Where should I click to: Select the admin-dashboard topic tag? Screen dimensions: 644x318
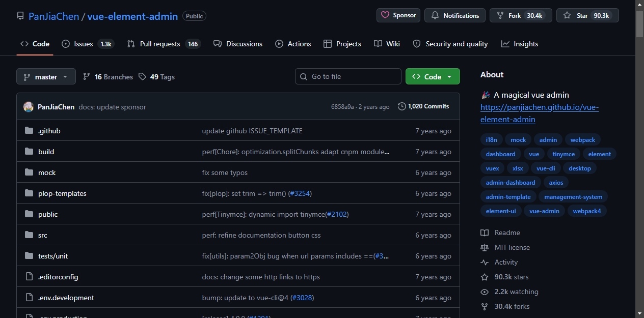coord(511,182)
